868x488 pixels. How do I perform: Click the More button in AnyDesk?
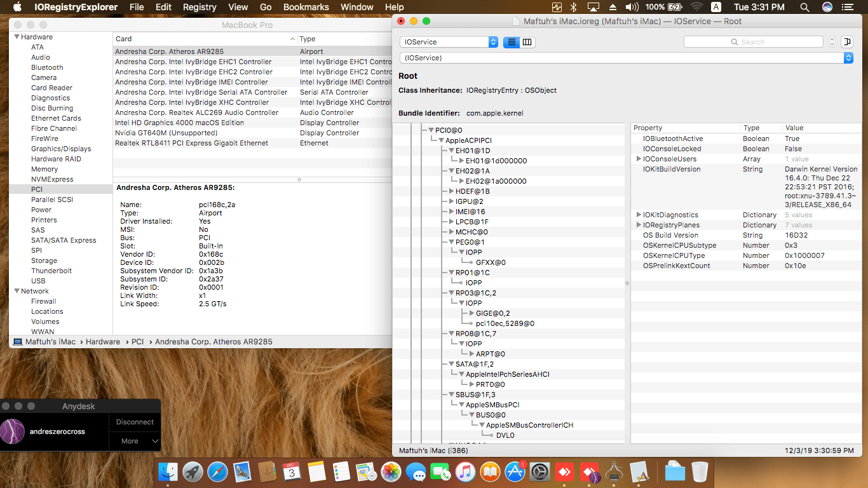point(130,440)
